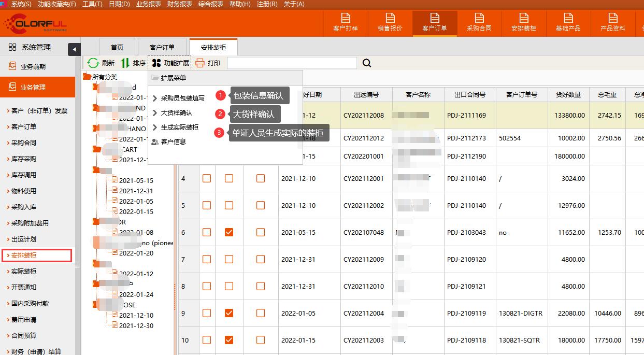Open the 功能收藏夹(F) menu
Viewport: 644px width, 355px height.
(57, 4)
